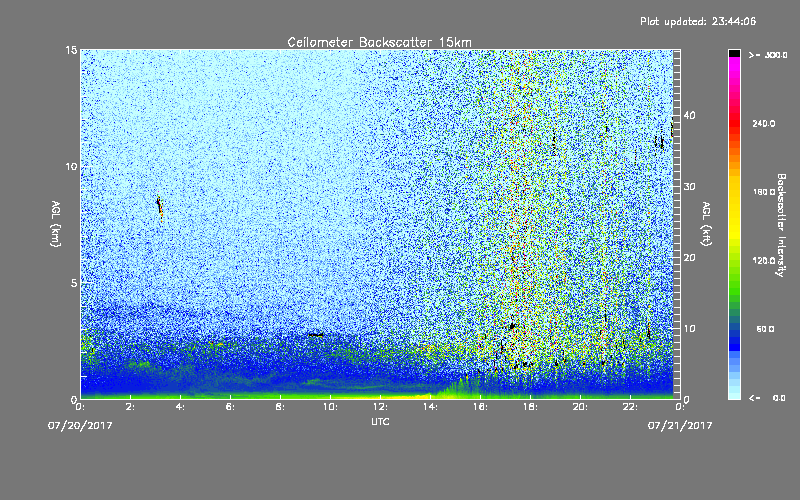Click the yellow section of the colorbar

[734, 209]
